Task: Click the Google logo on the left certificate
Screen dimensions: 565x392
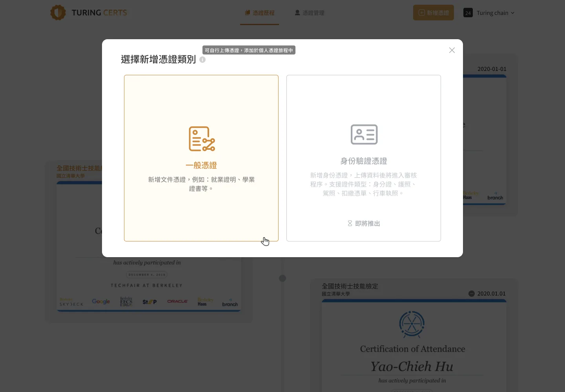Action: [101, 301]
